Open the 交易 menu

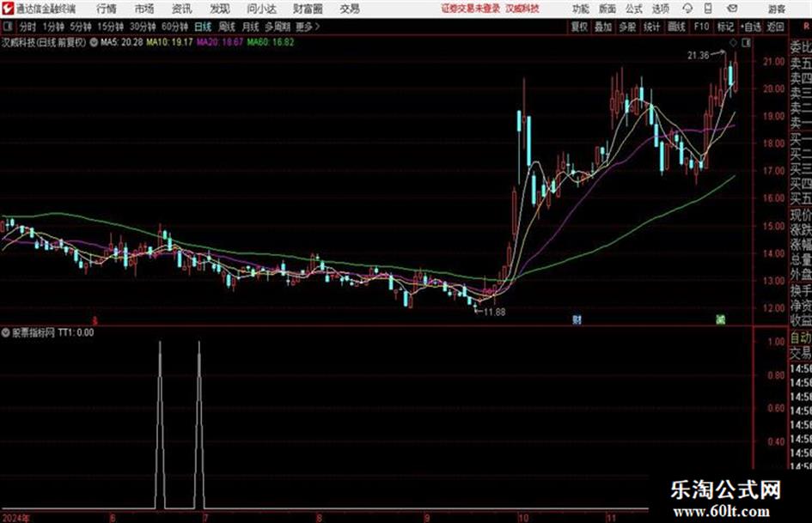coord(350,9)
